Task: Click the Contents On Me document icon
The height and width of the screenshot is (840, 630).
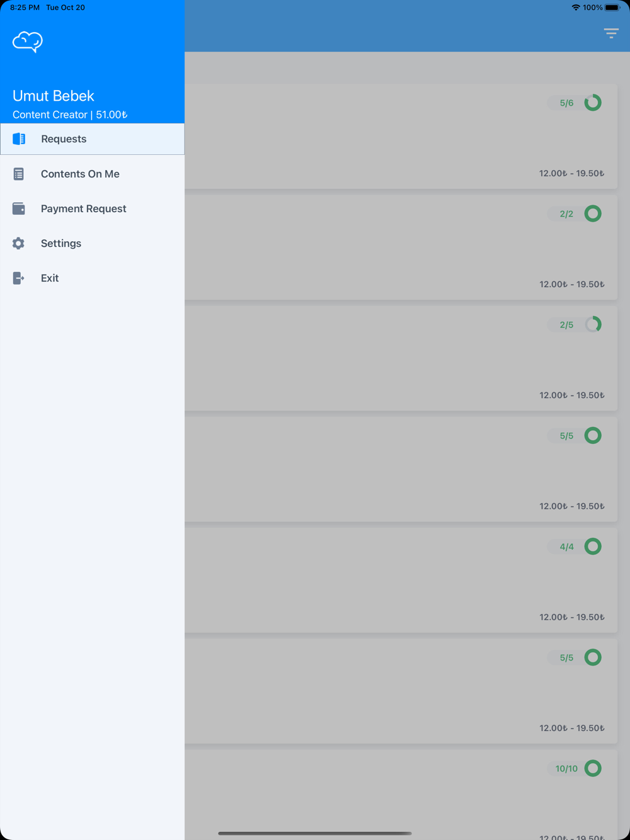Action: [x=19, y=174]
